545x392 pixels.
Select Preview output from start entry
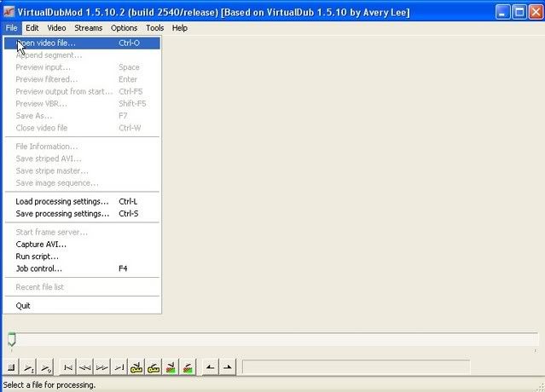click(83, 92)
